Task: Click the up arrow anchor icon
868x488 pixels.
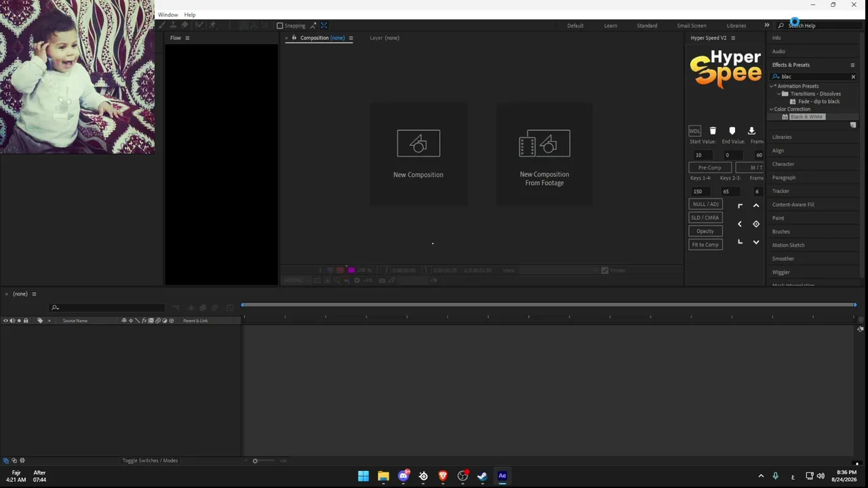Action: (756, 205)
